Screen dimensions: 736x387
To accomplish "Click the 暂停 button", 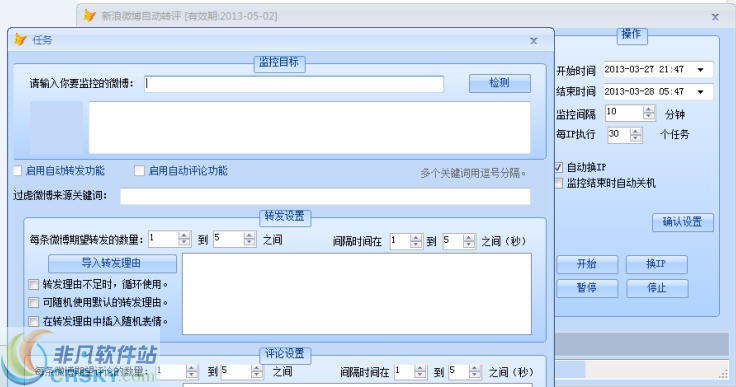I will pyautogui.click(x=587, y=288).
